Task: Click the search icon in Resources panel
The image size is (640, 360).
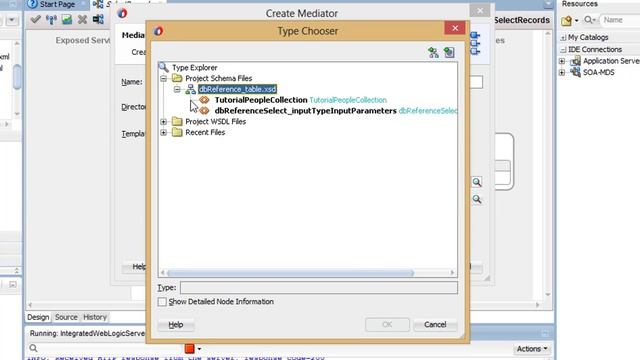Action: tap(588, 20)
